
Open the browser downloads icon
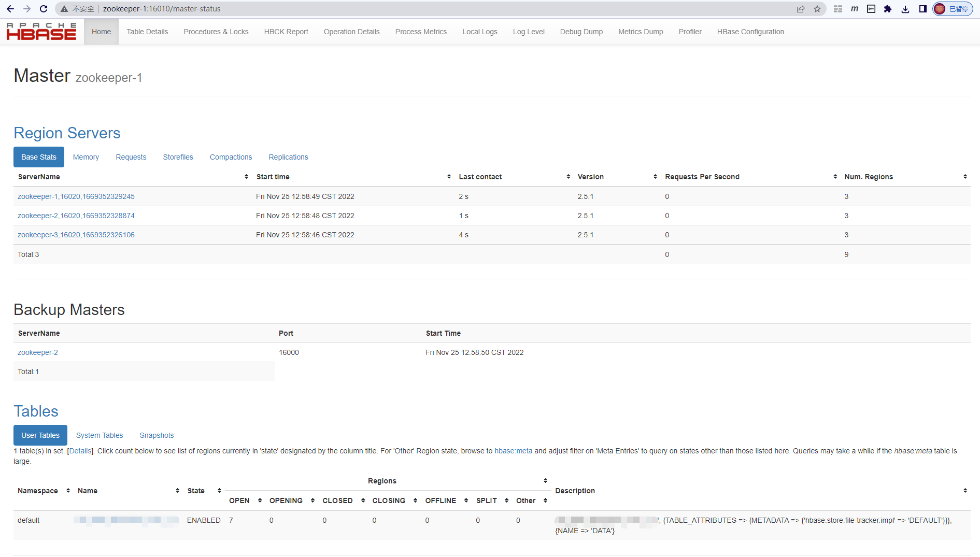click(905, 9)
